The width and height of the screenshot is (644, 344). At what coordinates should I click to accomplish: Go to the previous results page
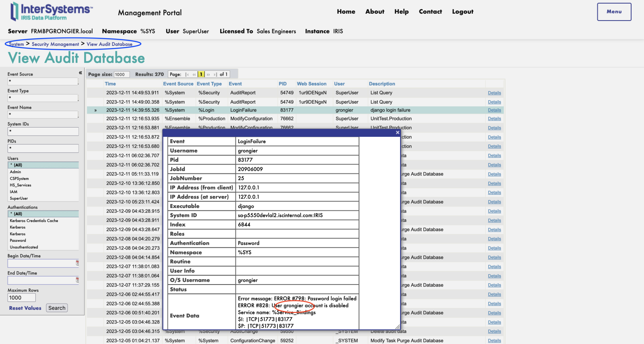click(x=194, y=74)
